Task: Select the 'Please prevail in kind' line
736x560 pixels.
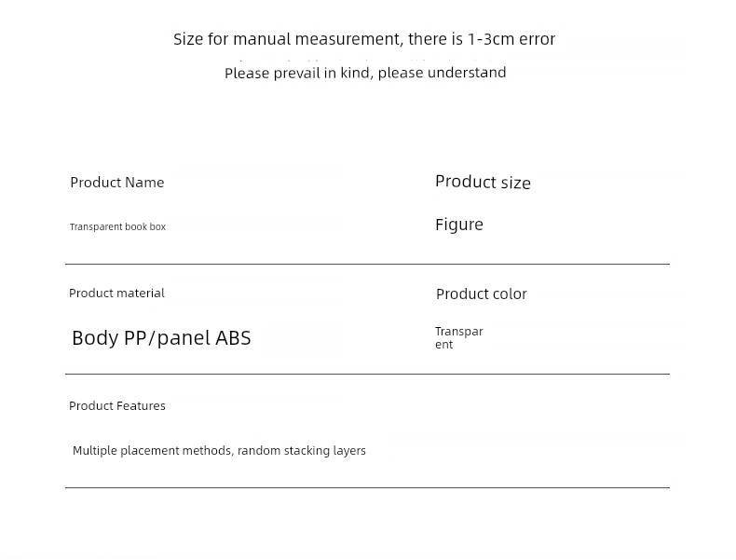Action: 365,73
